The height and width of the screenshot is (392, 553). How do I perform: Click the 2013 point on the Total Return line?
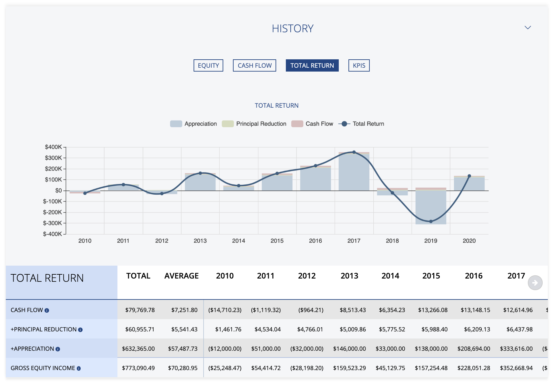point(200,173)
